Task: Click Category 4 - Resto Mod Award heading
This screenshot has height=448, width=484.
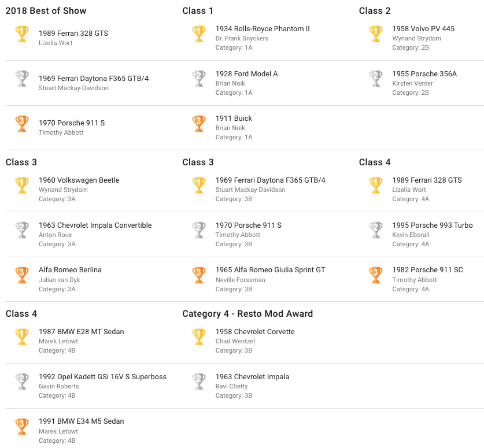Action: point(247,314)
